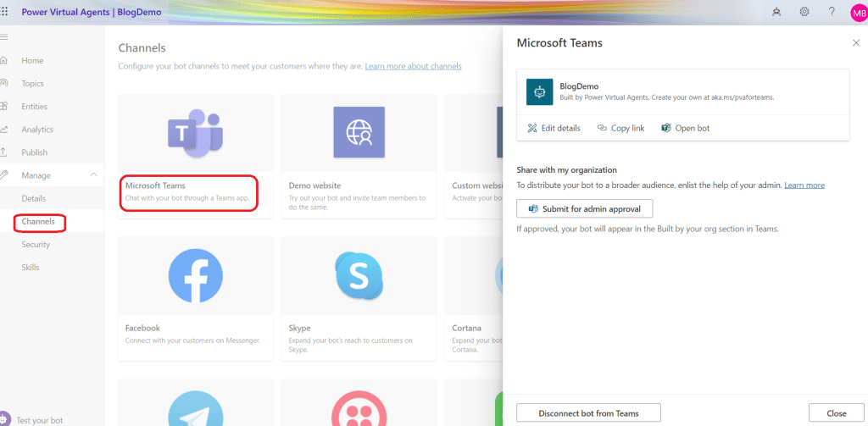
Task: Open the Topics page in sidebar
Action: click(x=32, y=84)
